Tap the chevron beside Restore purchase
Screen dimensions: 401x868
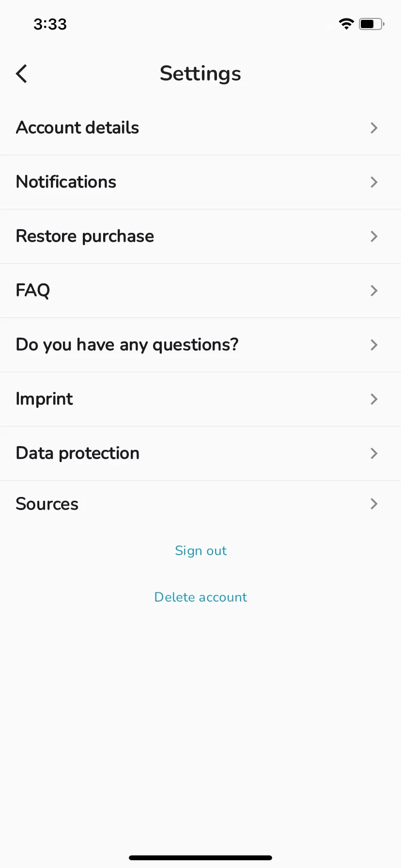tap(374, 236)
